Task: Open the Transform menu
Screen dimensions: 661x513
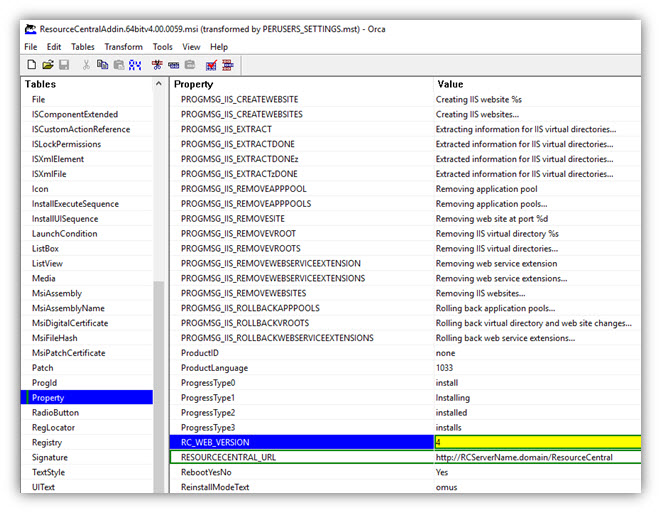Action: (x=124, y=47)
